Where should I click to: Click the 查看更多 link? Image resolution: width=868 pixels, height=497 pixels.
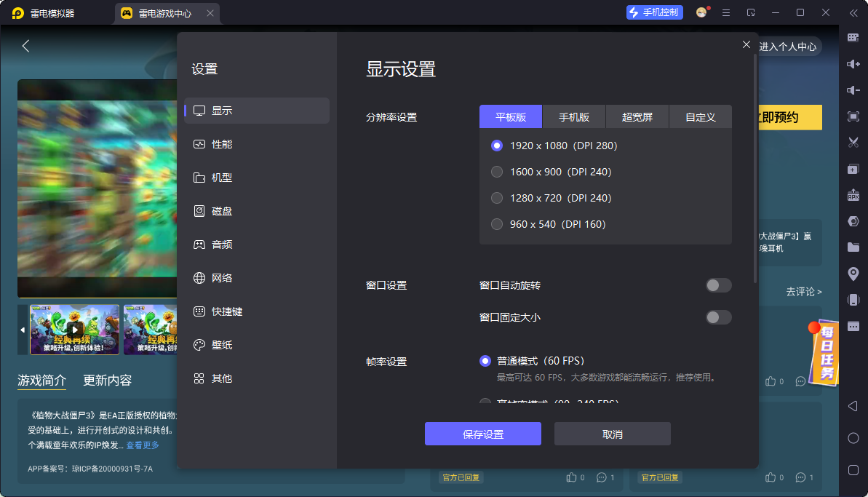pos(143,445)
